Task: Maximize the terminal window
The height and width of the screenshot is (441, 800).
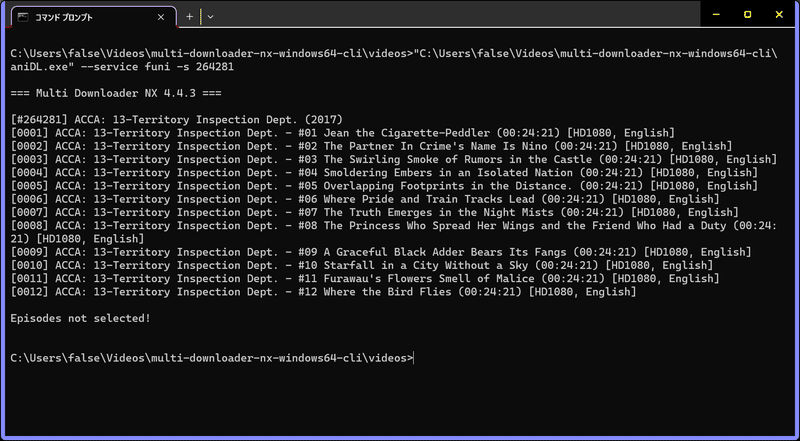Action: click(747, 14)
